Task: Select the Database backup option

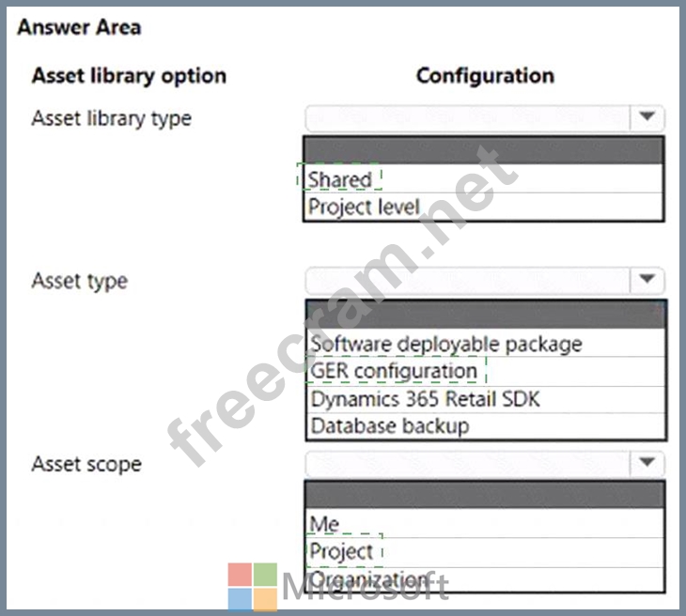Action: tap(390, 425)
